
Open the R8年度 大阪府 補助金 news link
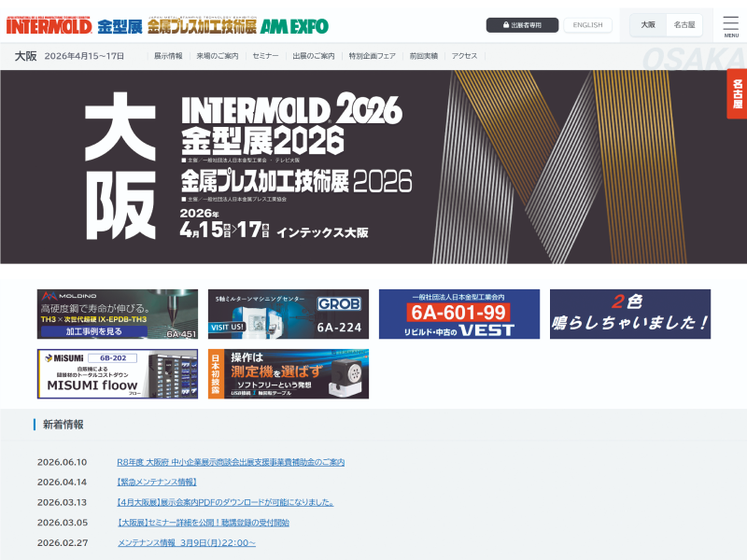click(231, 462)
